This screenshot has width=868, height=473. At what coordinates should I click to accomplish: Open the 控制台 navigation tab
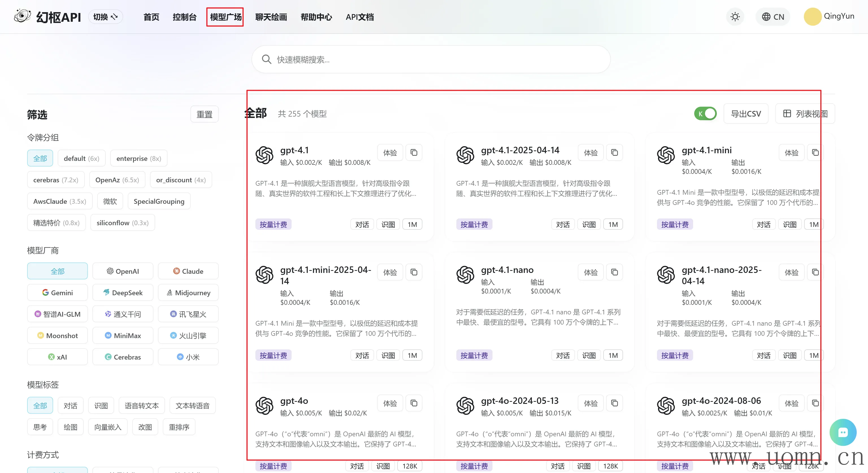point(184,17)
